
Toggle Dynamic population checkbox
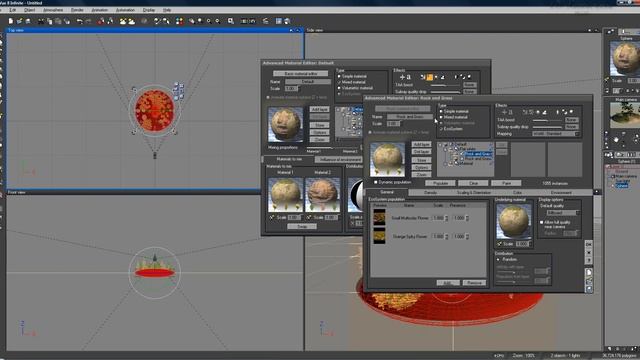pos(376,182)
